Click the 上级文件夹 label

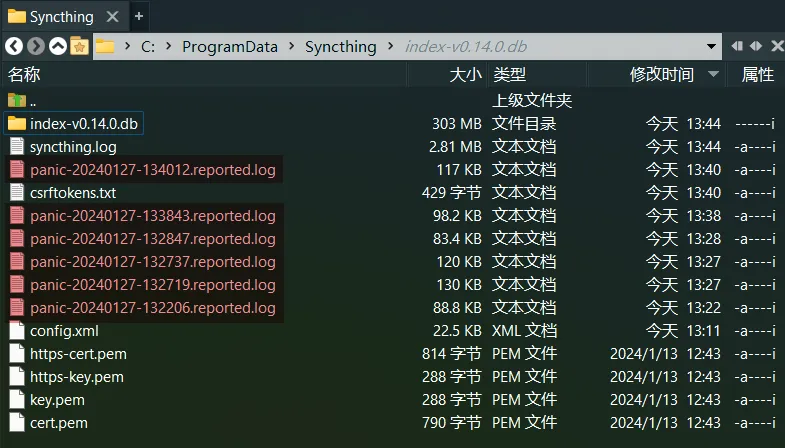coord(532,101)
